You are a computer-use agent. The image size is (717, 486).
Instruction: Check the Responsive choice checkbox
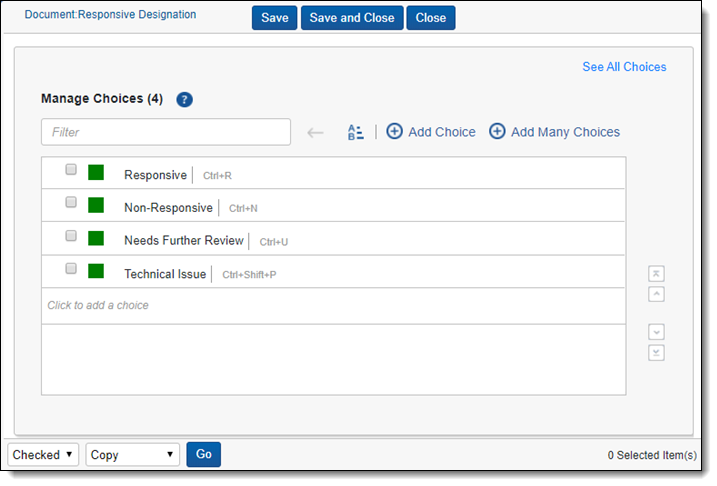point(71,170)
